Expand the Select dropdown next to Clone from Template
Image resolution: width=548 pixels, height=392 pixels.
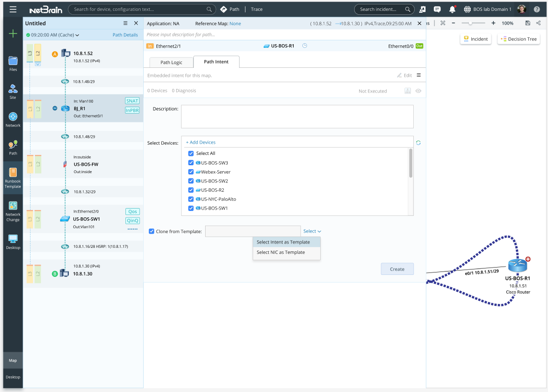coord(312,231)
